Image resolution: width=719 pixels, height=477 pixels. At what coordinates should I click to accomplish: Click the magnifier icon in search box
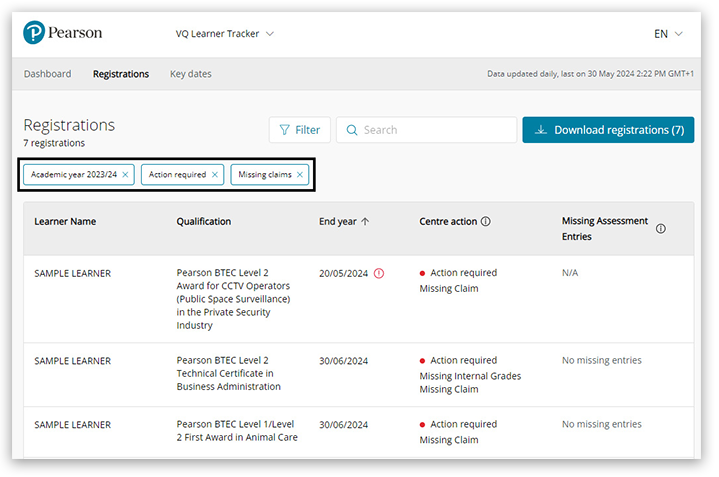tap(351, 130)
